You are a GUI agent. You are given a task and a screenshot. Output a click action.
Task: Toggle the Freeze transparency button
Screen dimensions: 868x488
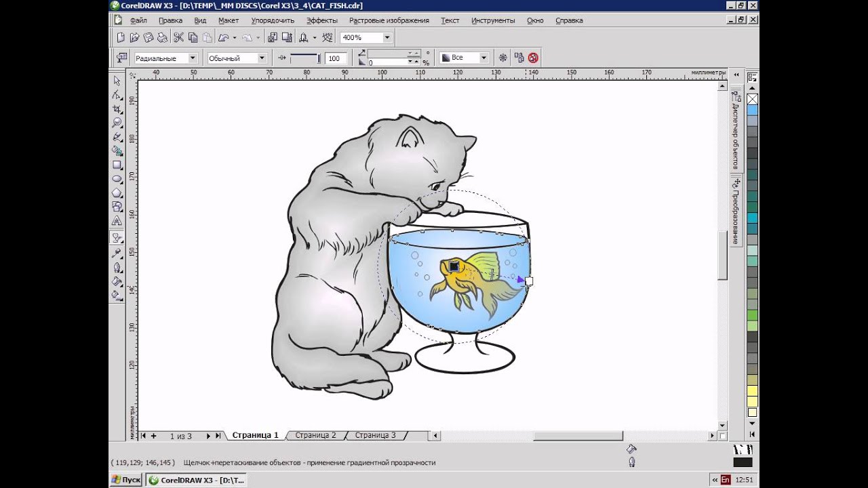click(502, 58)
